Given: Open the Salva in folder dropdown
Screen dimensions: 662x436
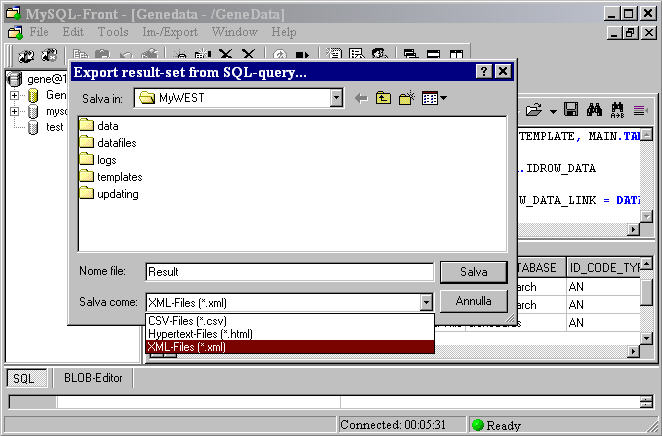Looking at the screenshot, I should (336, 98).
